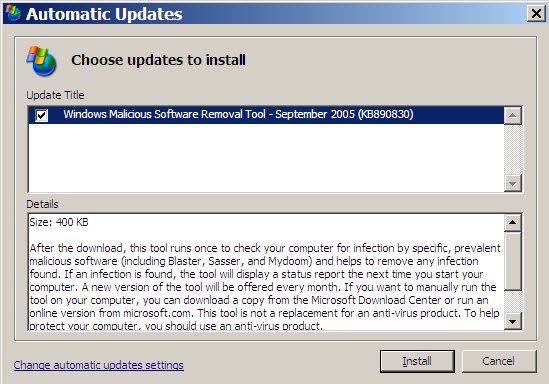
Task: Click the empty area in the update list
Action: click(x=266, y=158)
